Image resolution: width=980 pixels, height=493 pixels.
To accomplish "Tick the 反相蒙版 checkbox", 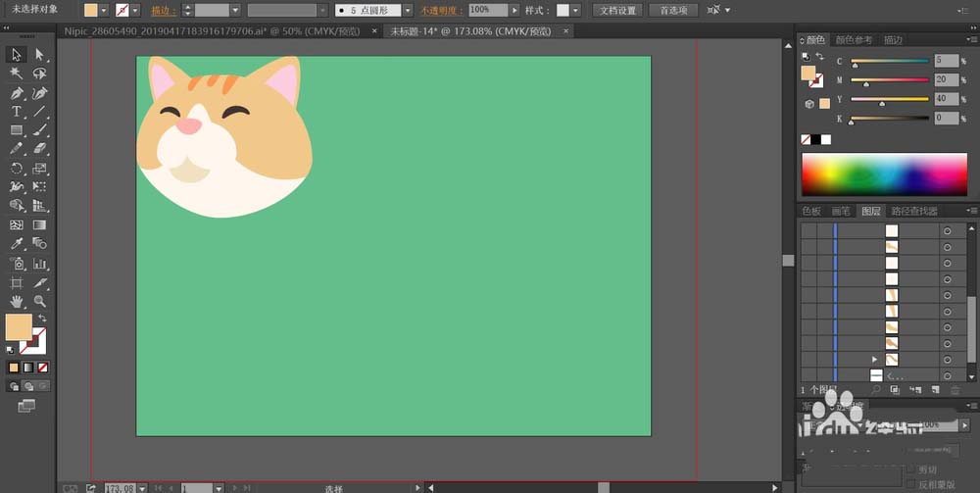I will pyautogui.click(x=910, y=483).
